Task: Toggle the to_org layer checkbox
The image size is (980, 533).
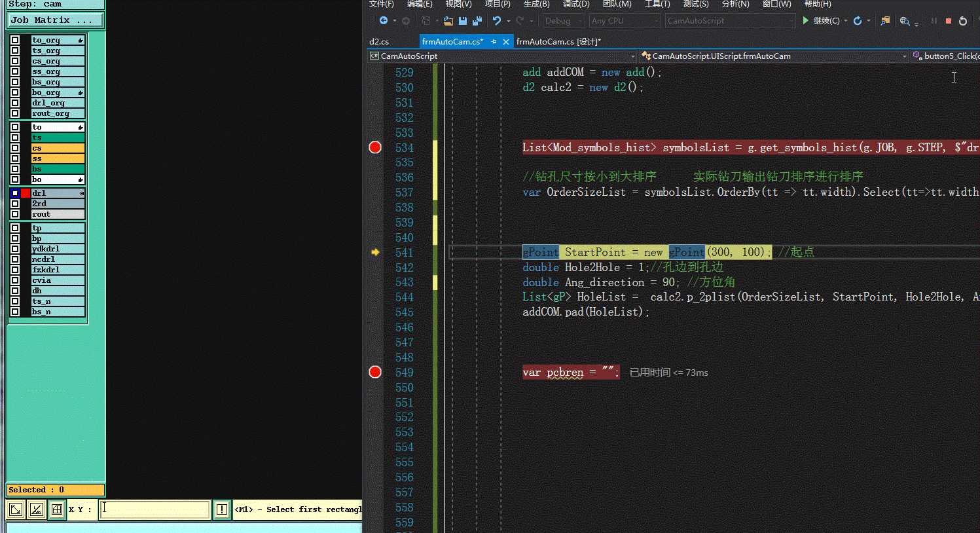Action: (x=15, y=41)
